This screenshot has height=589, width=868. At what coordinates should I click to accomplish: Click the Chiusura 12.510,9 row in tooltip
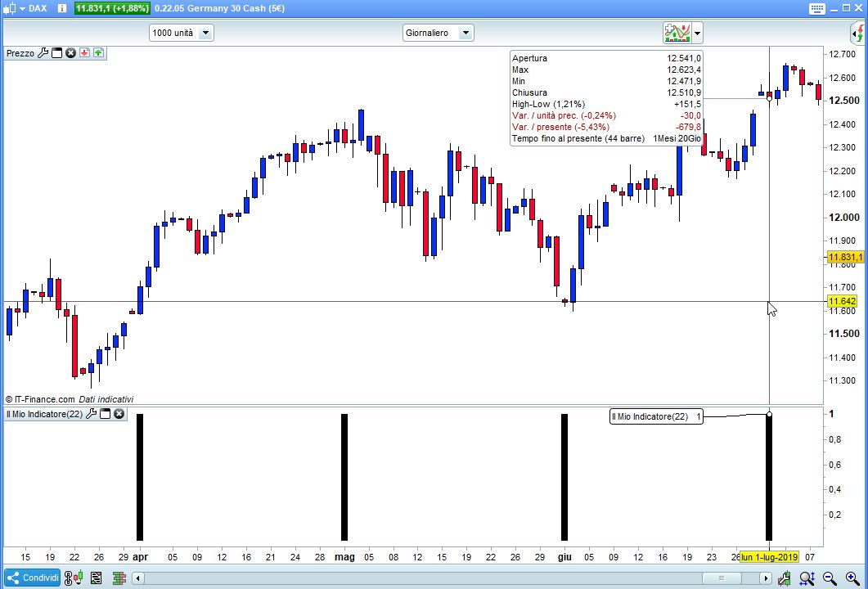pyautogui.click(x=607, y=92)
